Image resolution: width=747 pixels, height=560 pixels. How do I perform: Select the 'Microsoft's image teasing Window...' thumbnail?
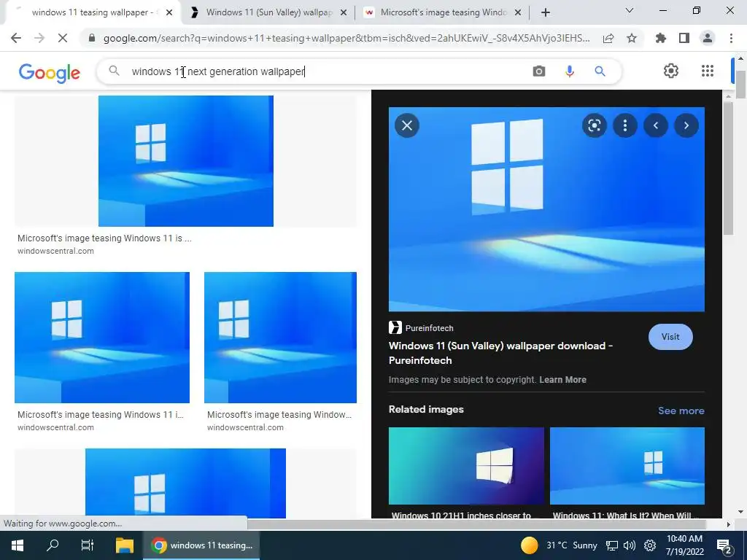click(x=280, y=338)
